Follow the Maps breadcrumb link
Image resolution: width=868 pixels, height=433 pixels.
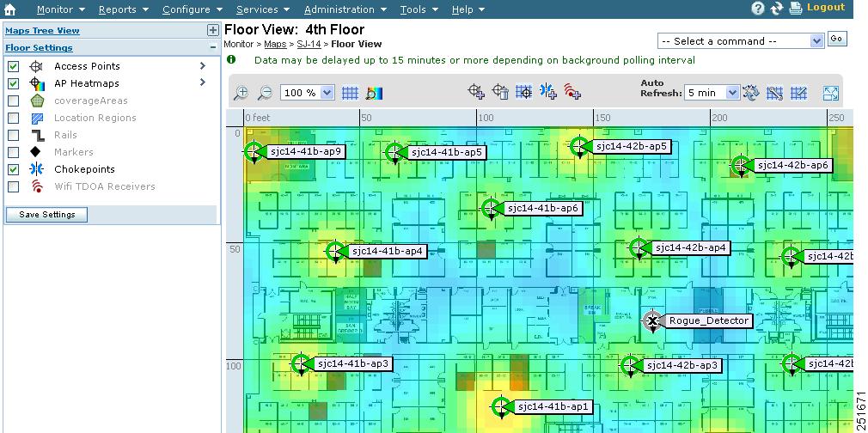[275, 44]
